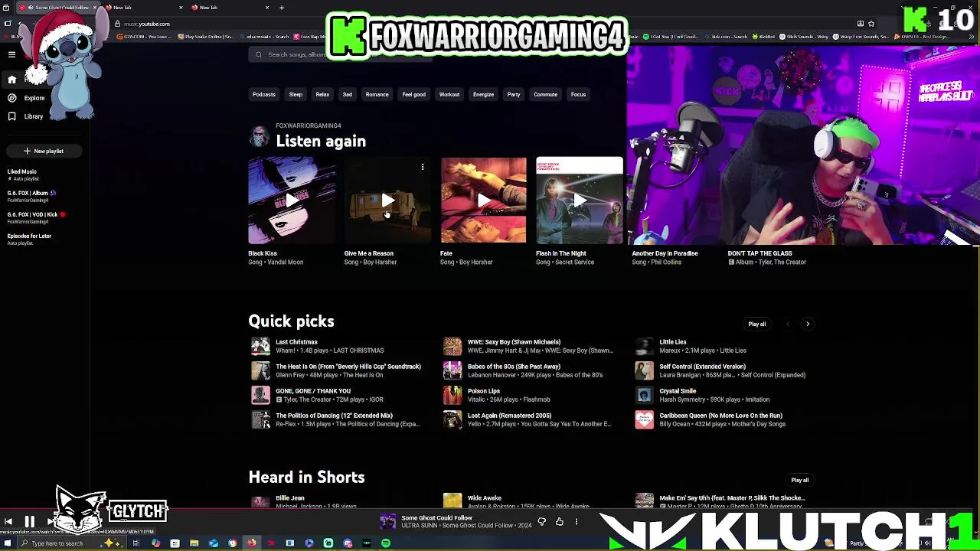Dislike Some Ghost Could Follow
The height and width of the screenshot is (551, 980).
pos(541,522)
